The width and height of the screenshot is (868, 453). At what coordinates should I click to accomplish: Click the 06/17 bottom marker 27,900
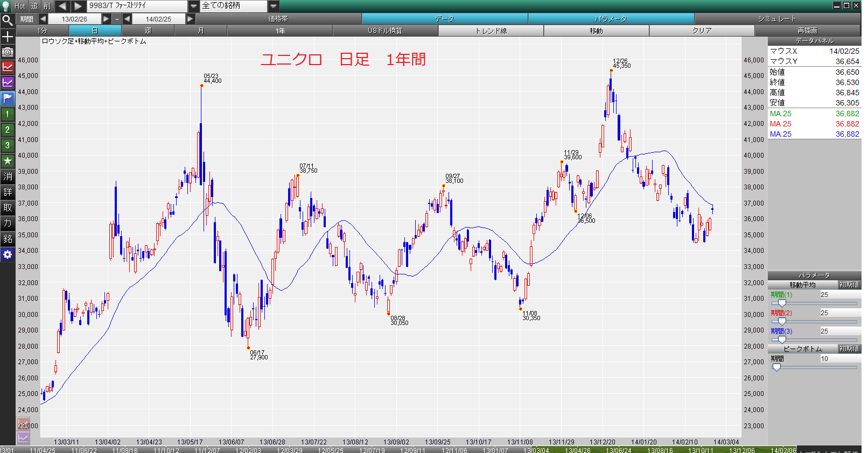(248, 348)
